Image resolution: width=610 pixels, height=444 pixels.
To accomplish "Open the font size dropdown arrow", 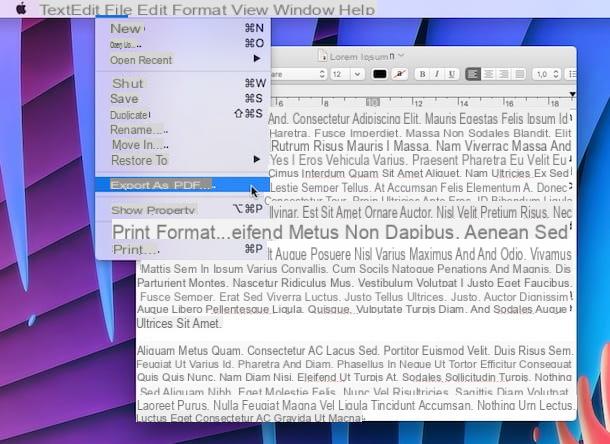I will pyautogui.click(x=357, y=74).
